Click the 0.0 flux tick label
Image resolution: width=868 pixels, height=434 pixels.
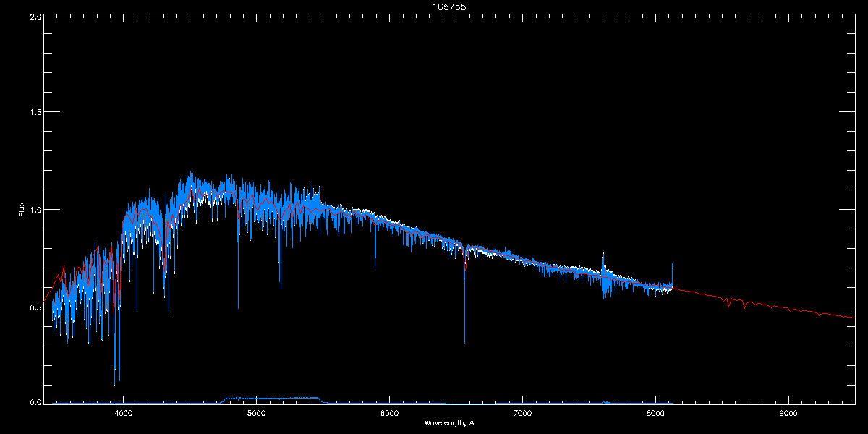click(x=34, y=402)
